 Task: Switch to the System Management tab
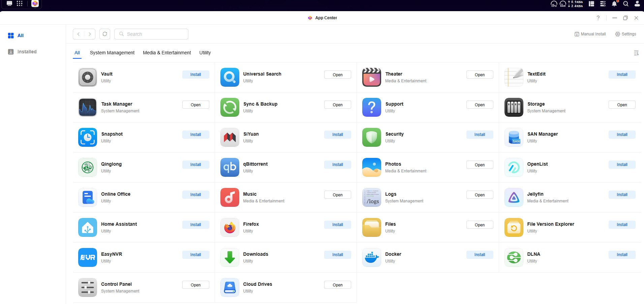112,53
